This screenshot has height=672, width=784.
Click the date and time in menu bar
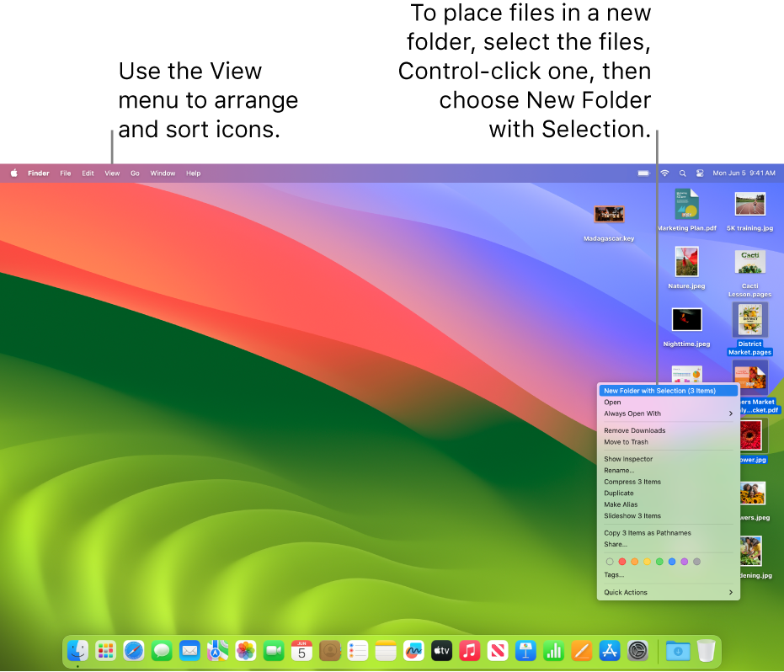[x=744, y=173]
